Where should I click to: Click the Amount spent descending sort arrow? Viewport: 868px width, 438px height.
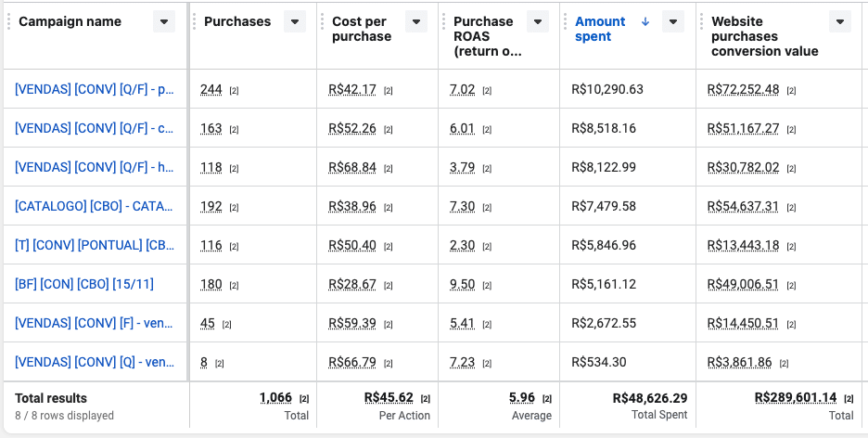click(645, 21)
